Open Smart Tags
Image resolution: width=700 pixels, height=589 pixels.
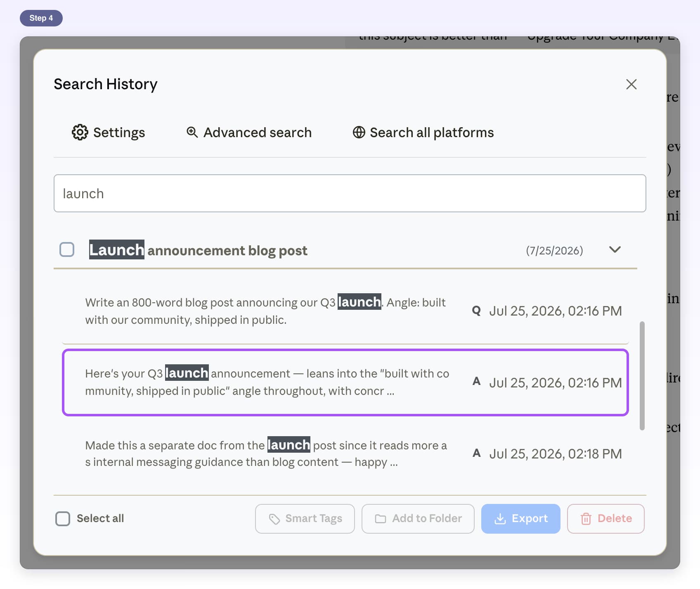[x=305, y=519]
